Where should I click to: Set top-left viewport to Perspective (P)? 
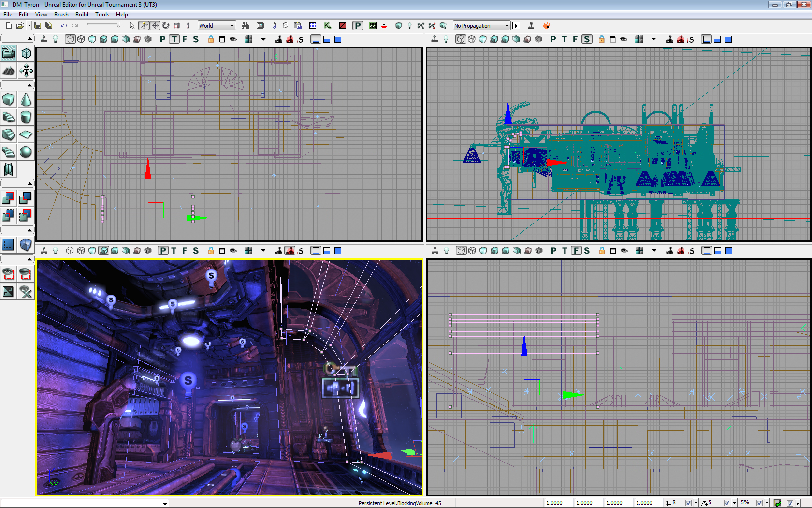[x=162, y=39]
